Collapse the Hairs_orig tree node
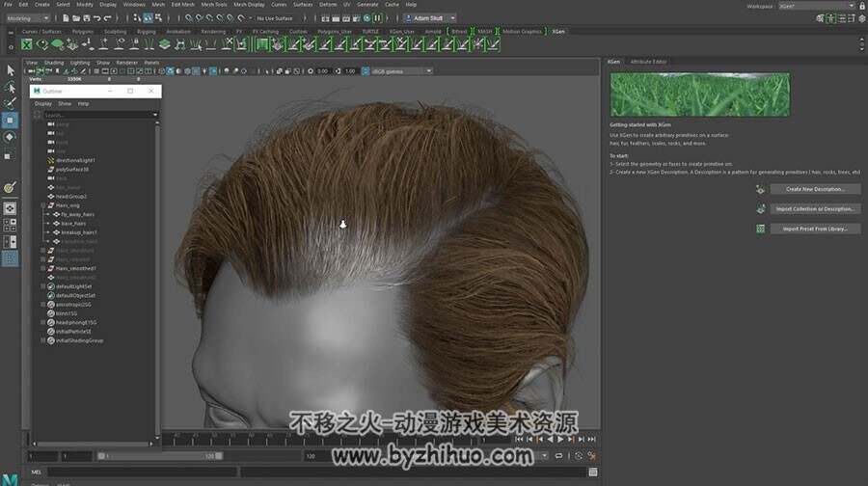Image resolution: width=868 pixels, height=486 pixels. [x=43, y=205]
